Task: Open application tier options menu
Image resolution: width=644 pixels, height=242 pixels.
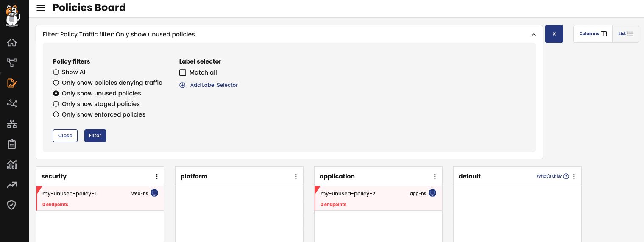Action: point(435,176)
